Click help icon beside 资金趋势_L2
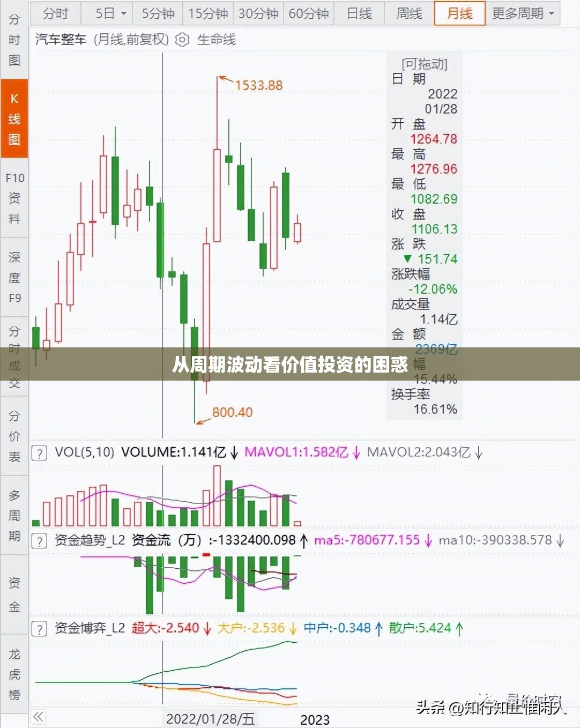This screenshot has height=728, width=580. 39,541
